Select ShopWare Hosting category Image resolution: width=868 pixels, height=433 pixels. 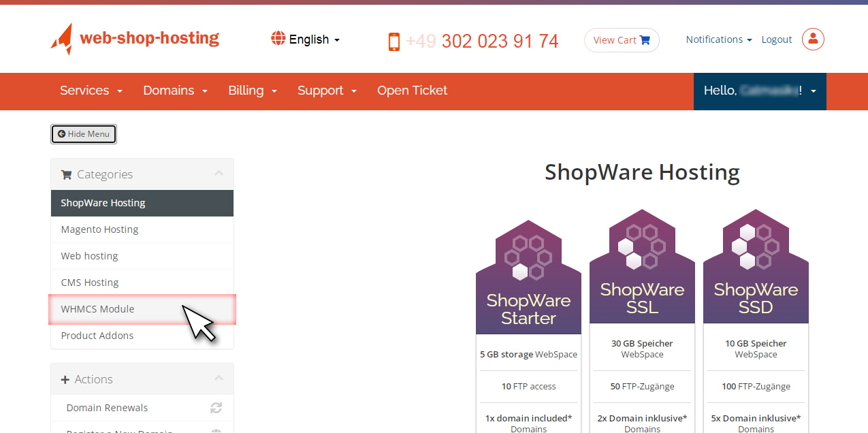point(142,203)
